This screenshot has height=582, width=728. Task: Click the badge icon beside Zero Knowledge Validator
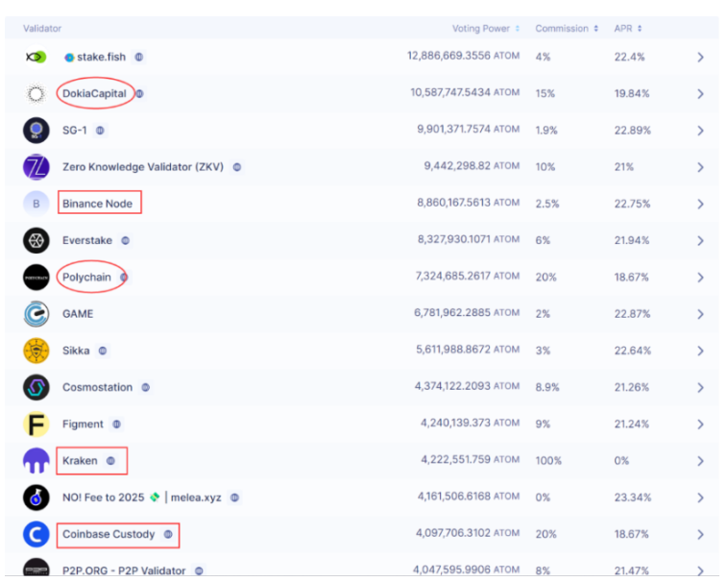[237, 167]
